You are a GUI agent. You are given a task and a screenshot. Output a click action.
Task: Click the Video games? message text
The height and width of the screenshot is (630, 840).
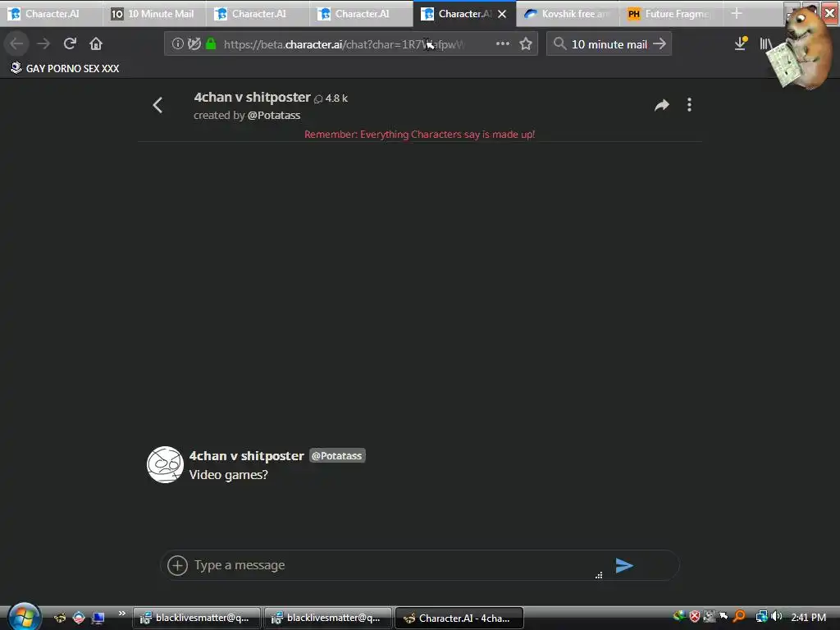pyautogui.click(x=228, y=475)
